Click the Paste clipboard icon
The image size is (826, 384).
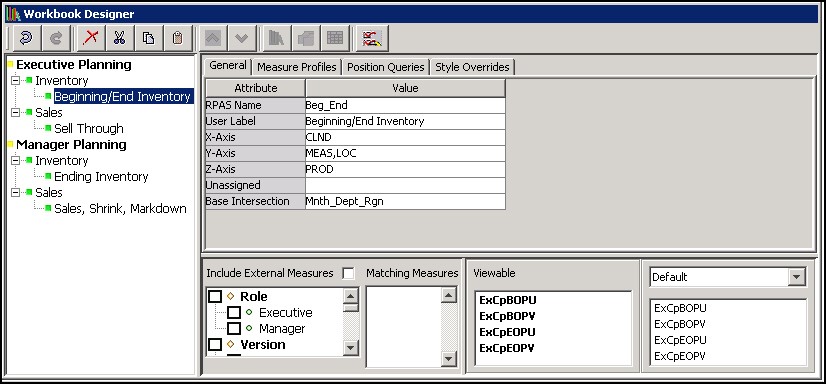178,38
